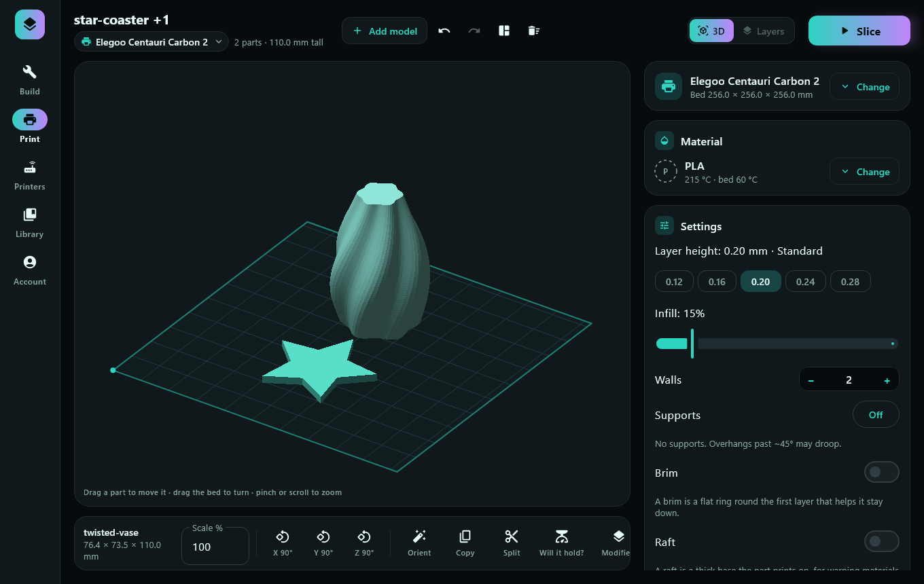This screenshot has width=924, height=584.
Task: Open the Printers section
Action: click(x=30, y=175)
